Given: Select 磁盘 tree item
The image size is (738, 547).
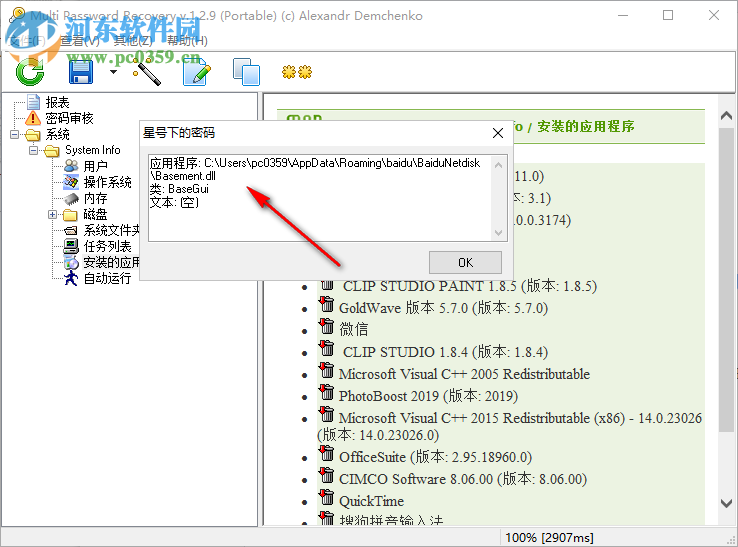Looking at the screenshot, I should 96,215.
